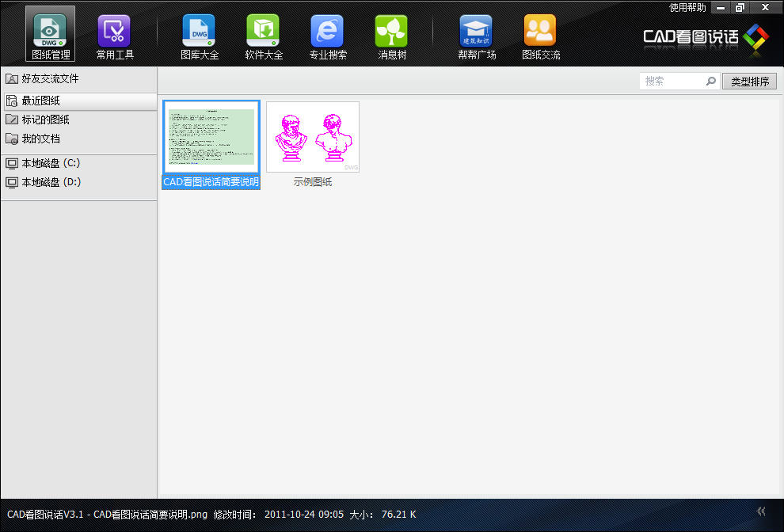The width and height of the screenshot is (784, 532).
Task: Browse 本地磁盘 (D:) drive
Action: [79, 183]
